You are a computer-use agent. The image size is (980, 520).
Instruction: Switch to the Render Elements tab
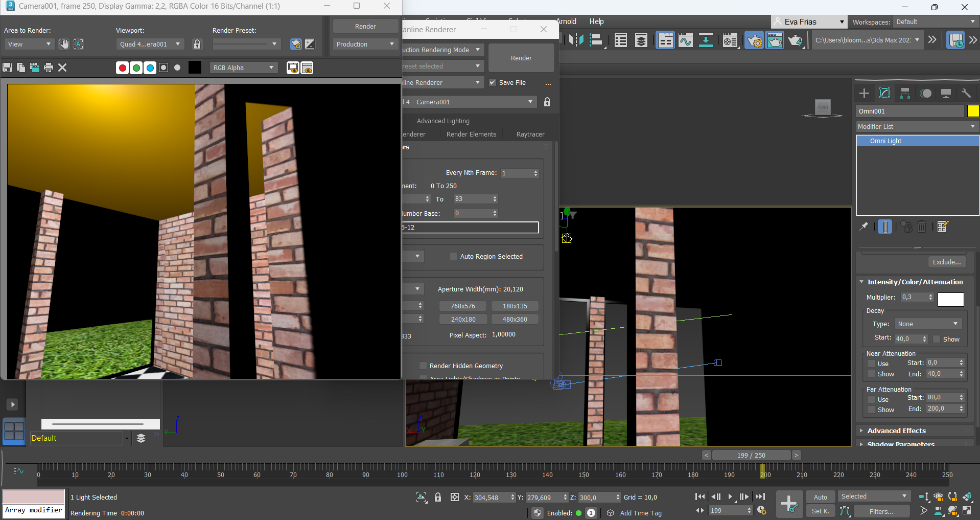(x=471, y=134)
